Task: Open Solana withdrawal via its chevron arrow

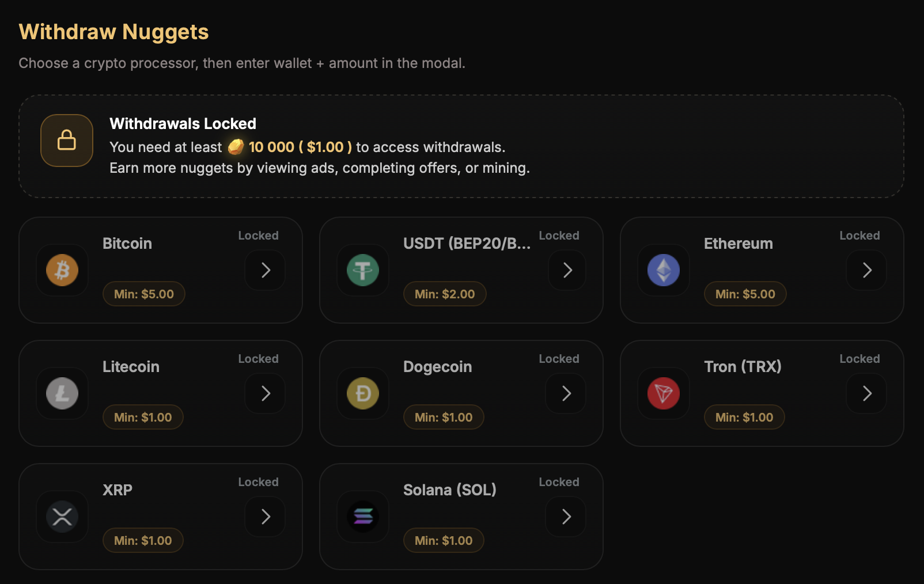Action: pyautogui.click(x=566, y=517)
